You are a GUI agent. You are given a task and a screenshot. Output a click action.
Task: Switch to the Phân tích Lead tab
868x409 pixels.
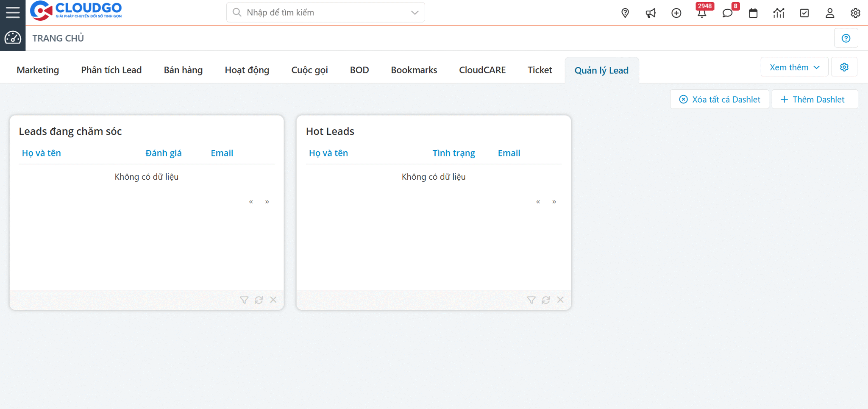coord(111,70)
